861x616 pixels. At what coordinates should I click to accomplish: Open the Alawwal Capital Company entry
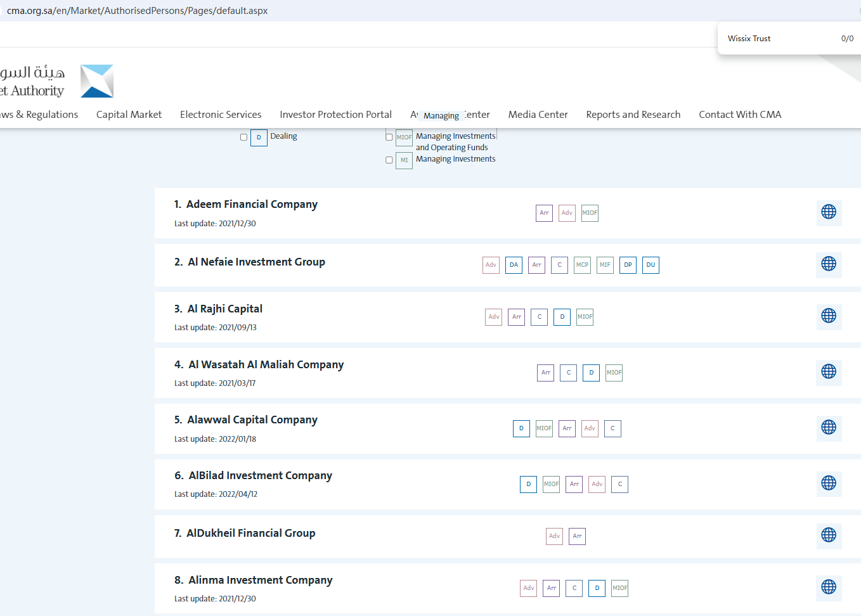click(x=252, y=420)
